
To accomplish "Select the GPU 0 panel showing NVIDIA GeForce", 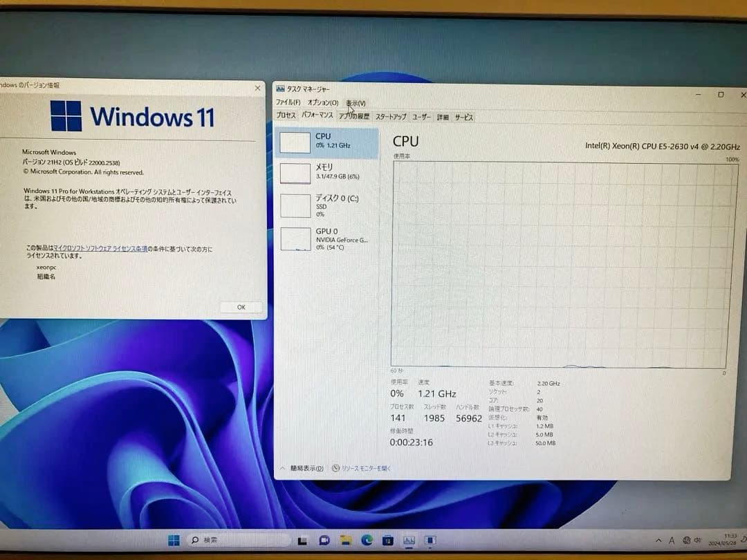I will click(325, 239).
